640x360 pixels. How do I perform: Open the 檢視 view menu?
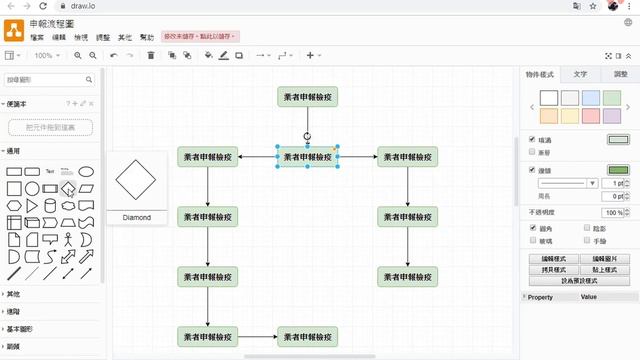point(81,38)
